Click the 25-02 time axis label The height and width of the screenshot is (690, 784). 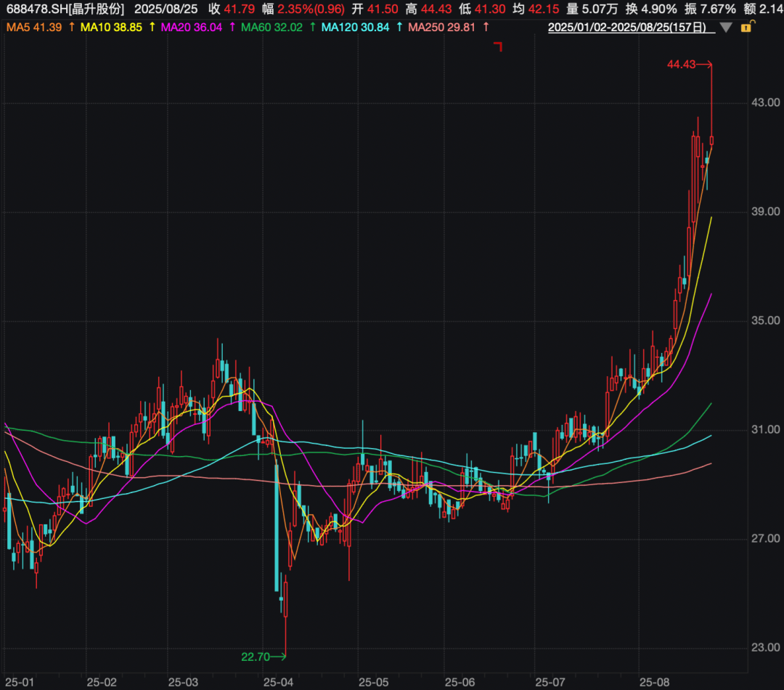[x=102, y=683]
